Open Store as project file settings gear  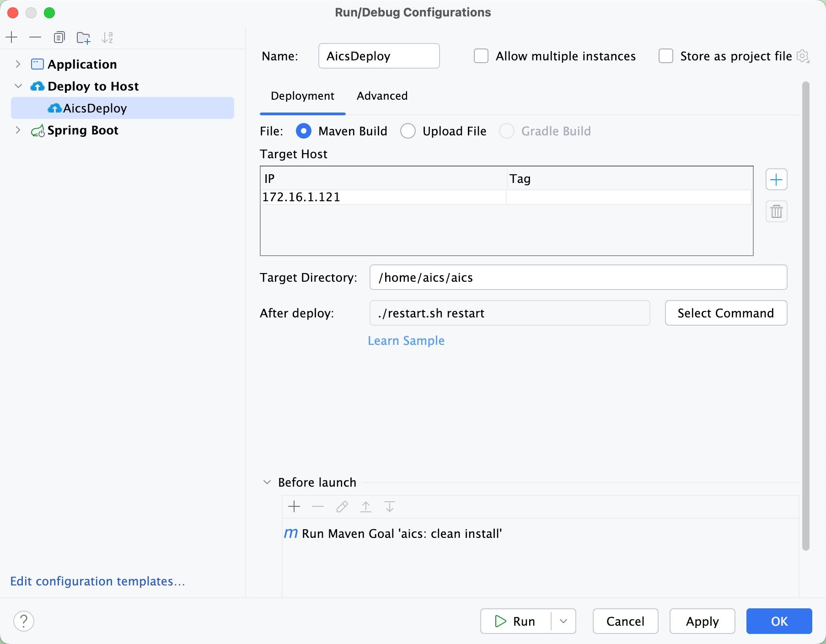click(803, 56)
